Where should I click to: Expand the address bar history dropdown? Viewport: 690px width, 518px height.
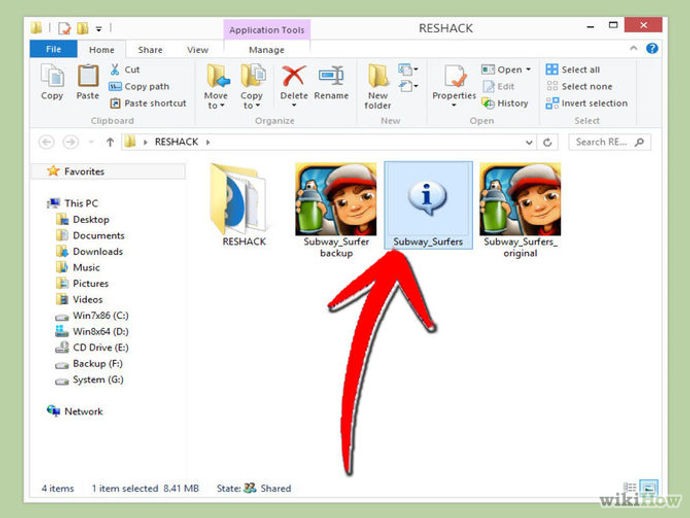(529, 142)
